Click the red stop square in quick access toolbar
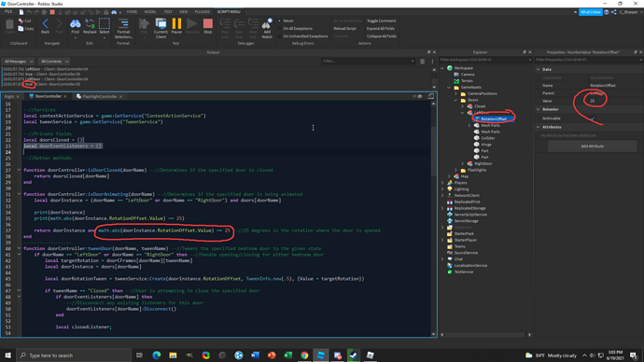This screenshot has width=644, height=362. (52, 12)
